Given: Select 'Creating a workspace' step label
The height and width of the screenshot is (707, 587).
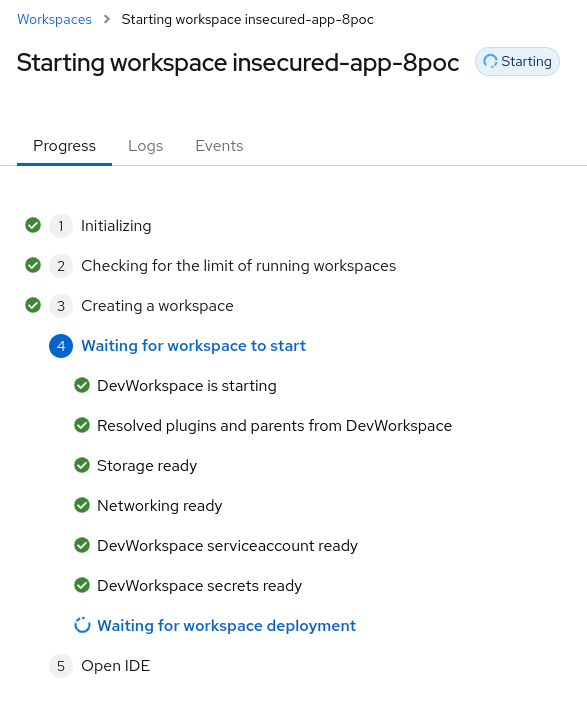Looking at the screenshot, I should 157,306.
